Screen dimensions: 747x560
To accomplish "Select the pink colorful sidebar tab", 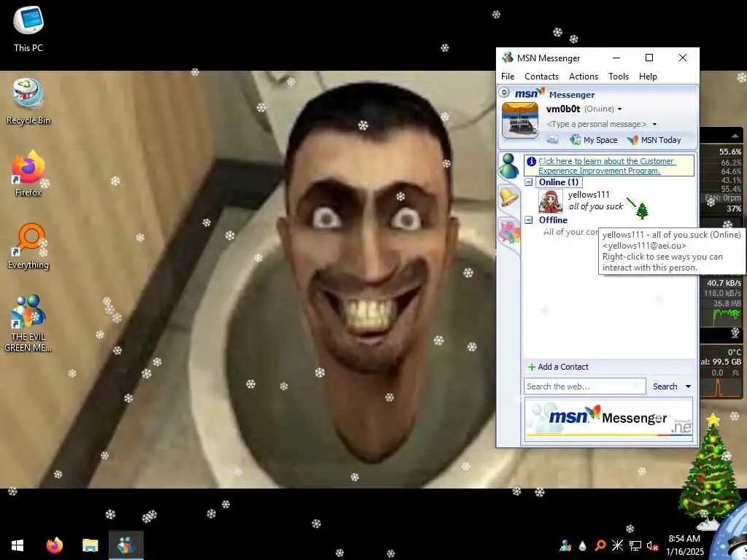I will point(508,233).
